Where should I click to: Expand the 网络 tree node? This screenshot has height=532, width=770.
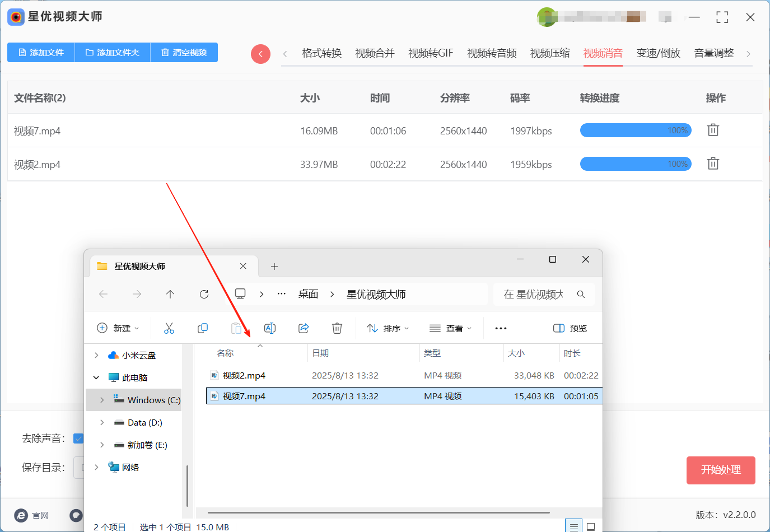(x=96, y=467)
